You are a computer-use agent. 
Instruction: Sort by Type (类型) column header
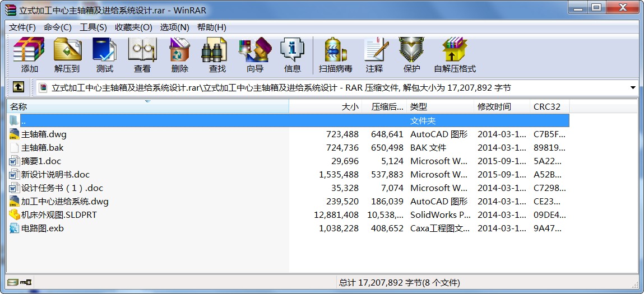441,107
